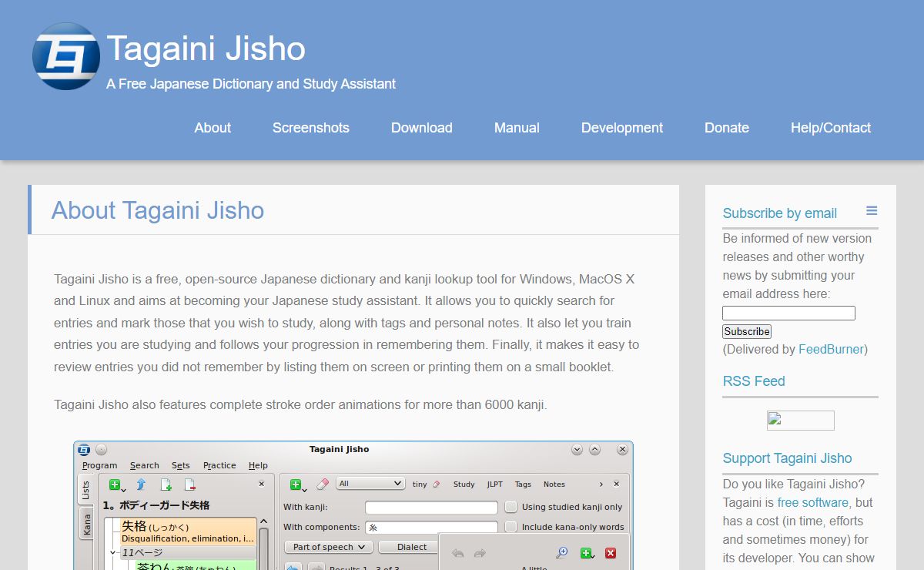Click the magnifier zoom icon in the popup panel
Screen dimensions: 924x570
tap(562, 552)
